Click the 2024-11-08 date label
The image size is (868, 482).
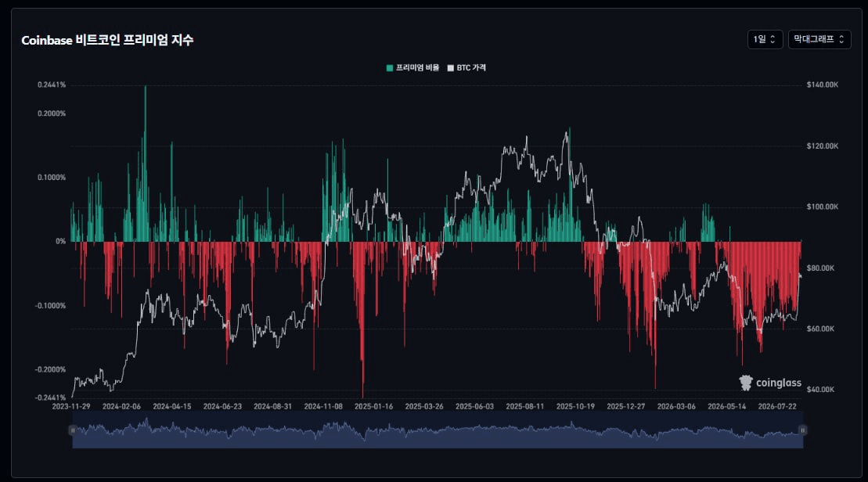(x=323, y=406)
